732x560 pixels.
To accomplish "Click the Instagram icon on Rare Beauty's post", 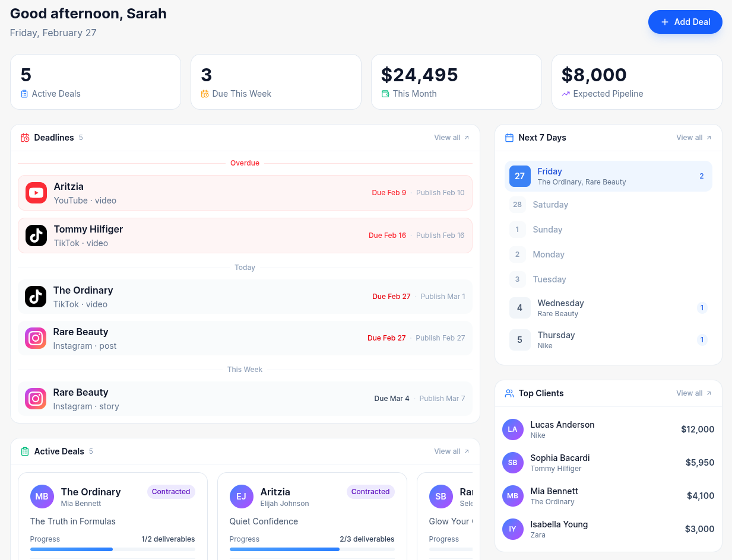I will pyautogui.click(x=36, y=338).
